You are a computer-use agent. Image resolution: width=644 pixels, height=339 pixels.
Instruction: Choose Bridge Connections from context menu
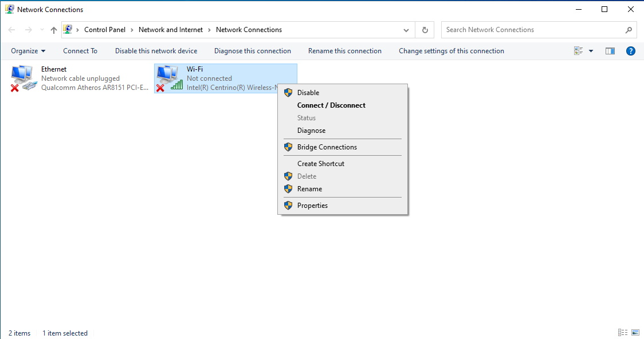[x=327, y=147]
